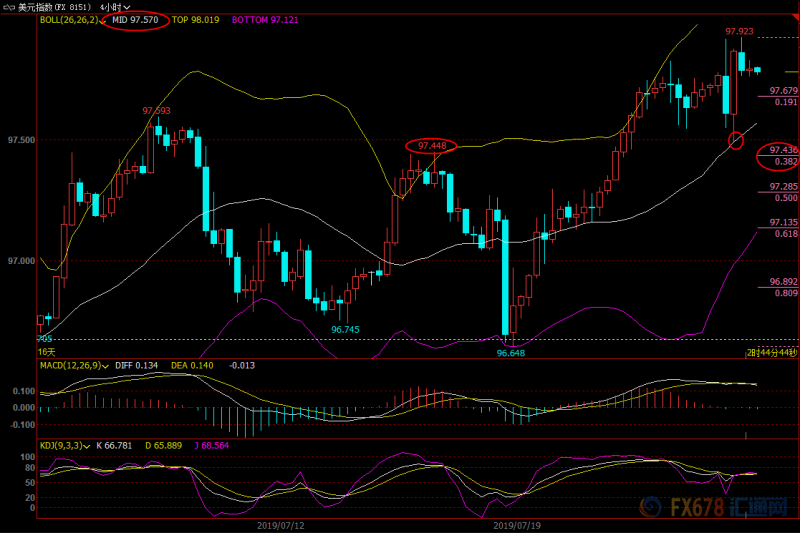Select the 0.191 Fibonacci level at 97.679

pos(786,102)
